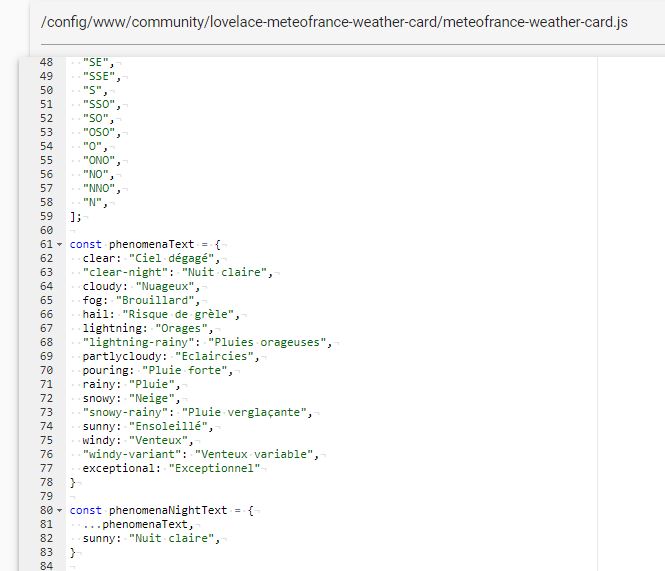665x571 pixels.
Task: Click the "S" array entry on line 50
Action: click(92, 90)
